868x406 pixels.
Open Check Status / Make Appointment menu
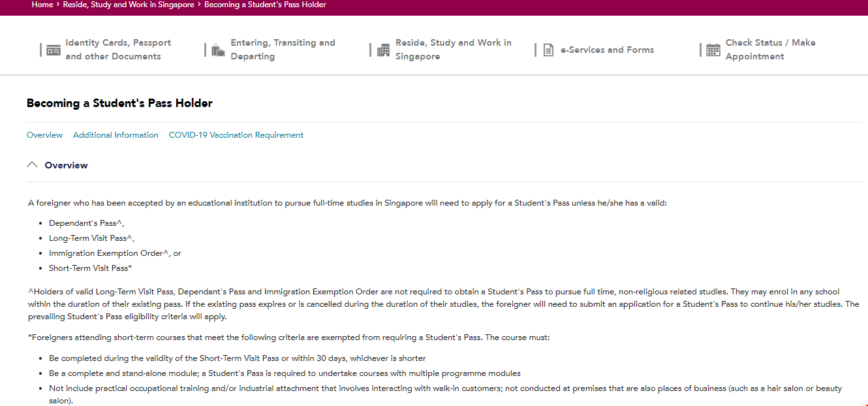770,50
